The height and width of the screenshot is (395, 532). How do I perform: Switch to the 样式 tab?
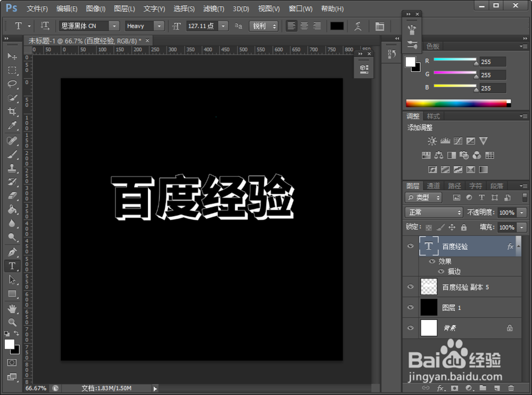tap(433, 116)
